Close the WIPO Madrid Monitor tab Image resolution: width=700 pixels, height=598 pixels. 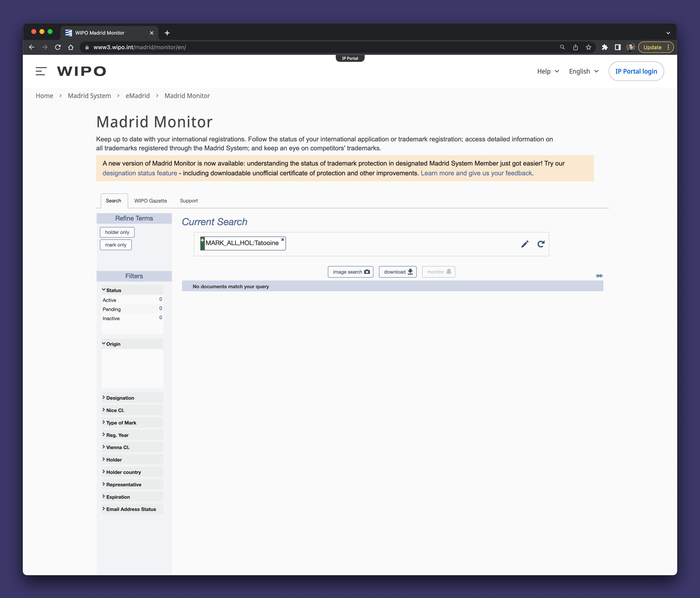(x=151, y=33)
